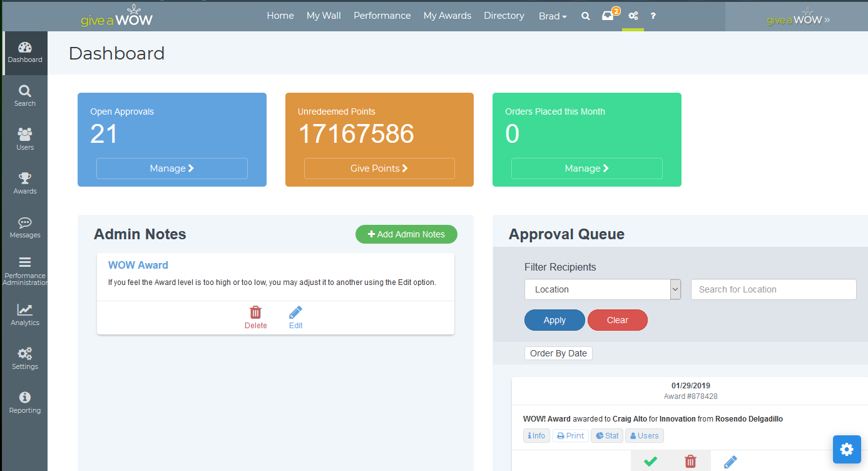Focus the Search for Location field

point(774,289)
